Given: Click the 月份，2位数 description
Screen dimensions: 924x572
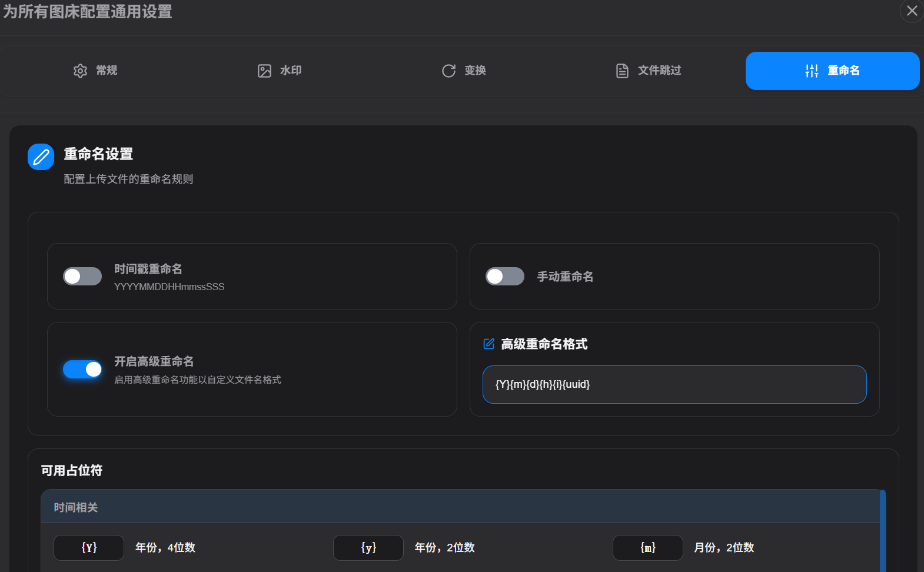Looking at the screenshot, I should tap(724, 548).
